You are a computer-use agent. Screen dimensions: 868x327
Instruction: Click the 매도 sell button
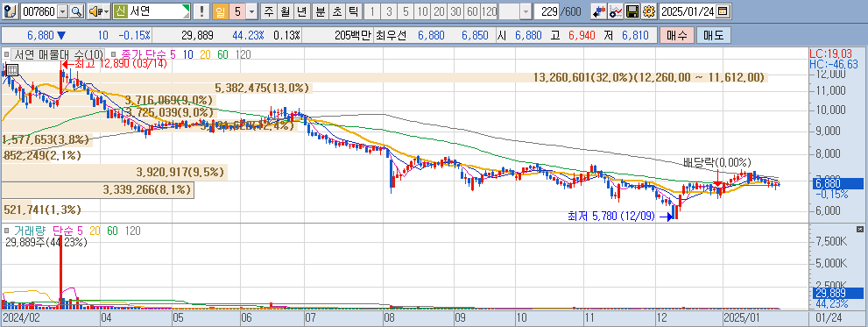click(x=714, y=35)
